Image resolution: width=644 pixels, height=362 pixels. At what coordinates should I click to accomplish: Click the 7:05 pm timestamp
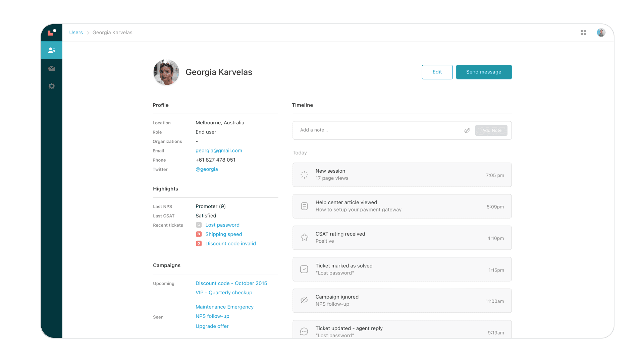coord(495,175)
